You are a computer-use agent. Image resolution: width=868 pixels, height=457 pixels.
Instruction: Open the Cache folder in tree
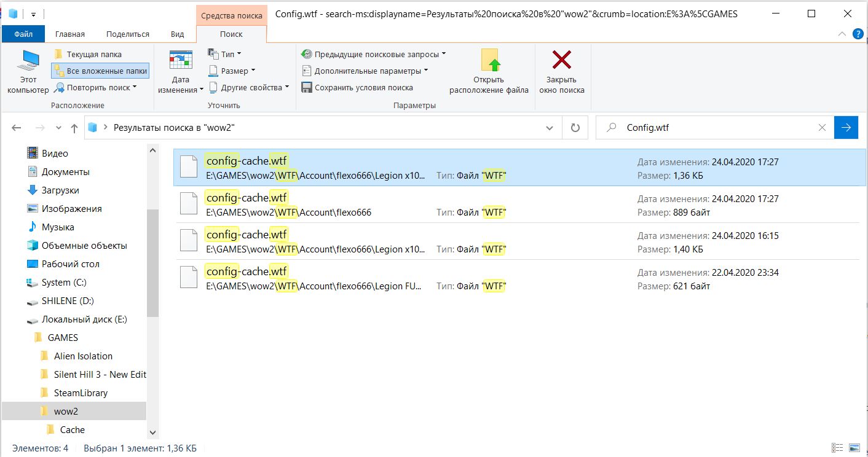tap(72, 430)
